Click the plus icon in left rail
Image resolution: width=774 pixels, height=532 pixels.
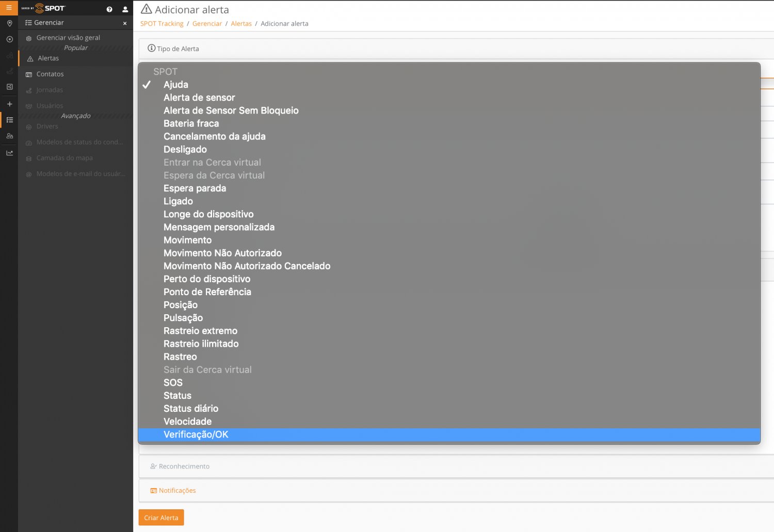click(9, 104)
